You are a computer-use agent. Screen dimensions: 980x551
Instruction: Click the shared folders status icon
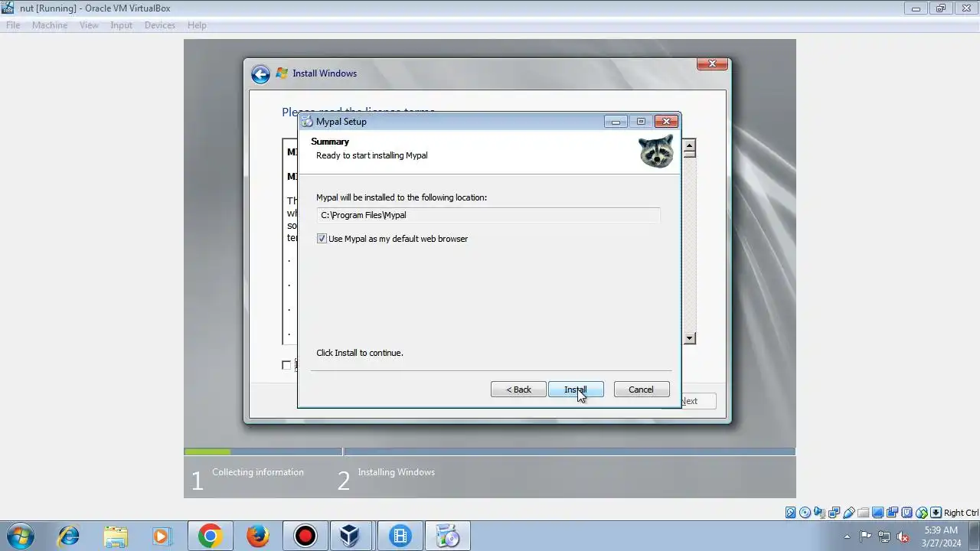coord(864,513)
